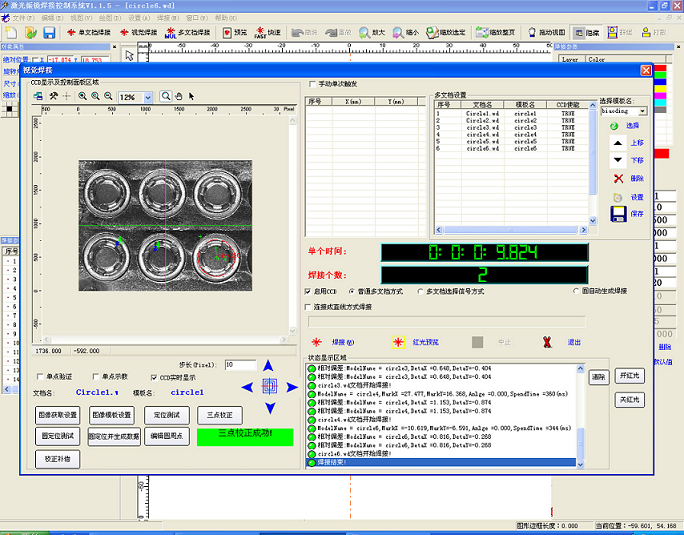Click the 开红光 button
This screenshot has height=535, width=684.
[x=629, y=376]
